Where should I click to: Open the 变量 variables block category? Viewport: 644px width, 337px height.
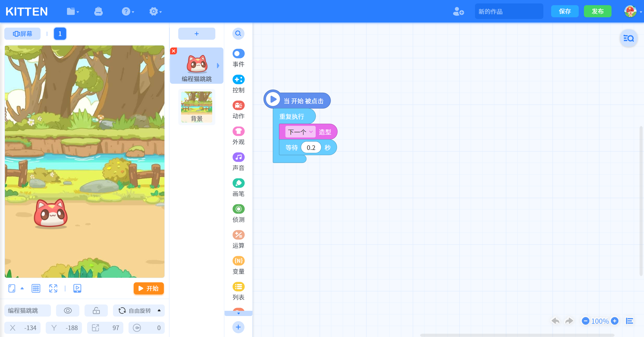pos(238,265)
